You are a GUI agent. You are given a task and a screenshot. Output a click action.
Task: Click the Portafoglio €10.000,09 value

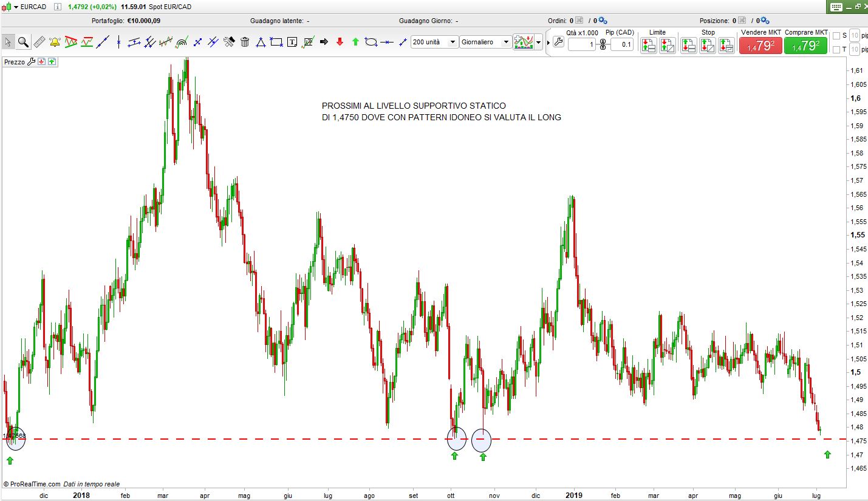click(x=144, y=21)
